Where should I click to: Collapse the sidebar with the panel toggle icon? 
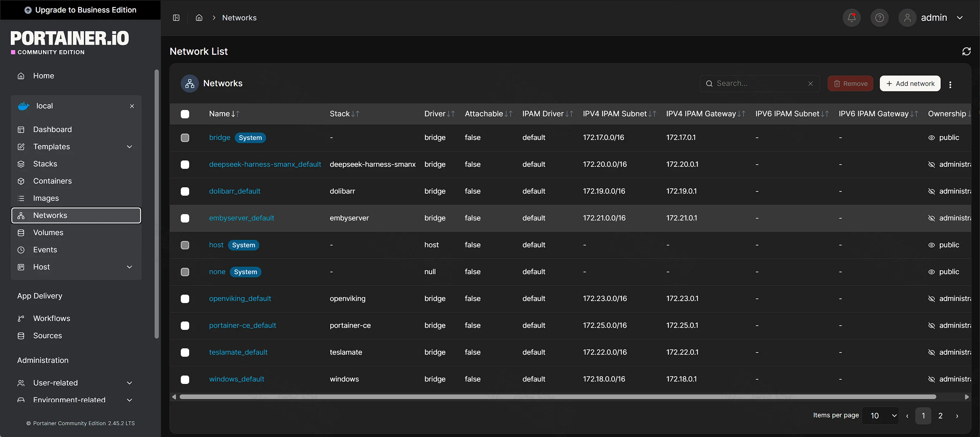tap(176, 18)
